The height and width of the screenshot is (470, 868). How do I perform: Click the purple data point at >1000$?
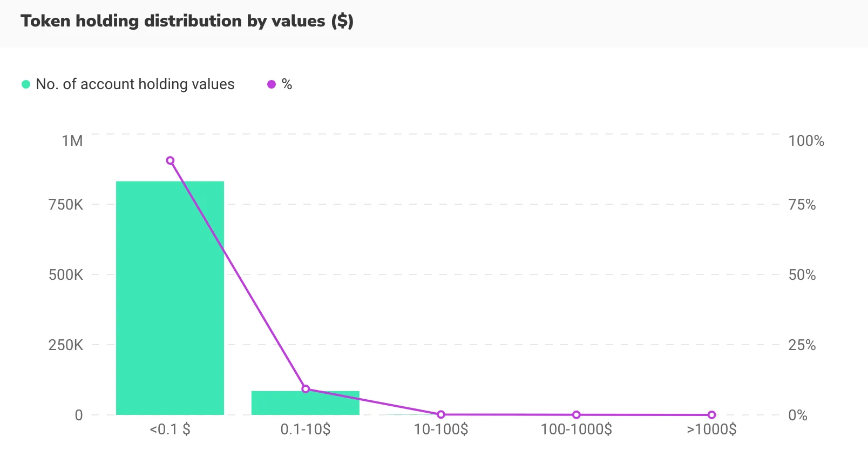[711, 415]
